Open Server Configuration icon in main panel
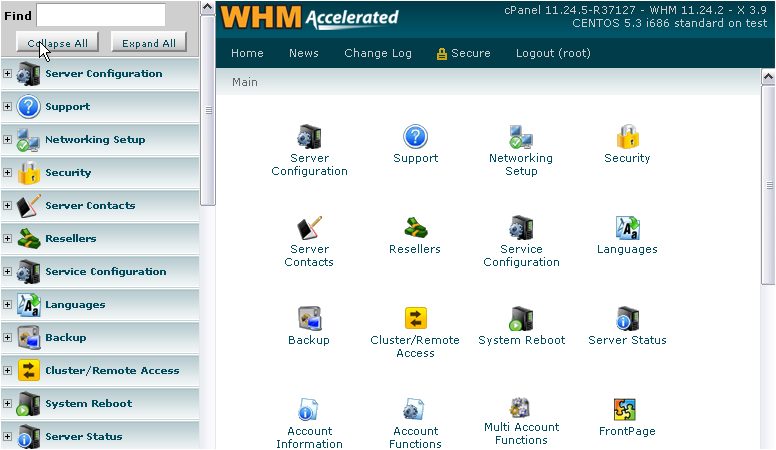 [309, 137]
